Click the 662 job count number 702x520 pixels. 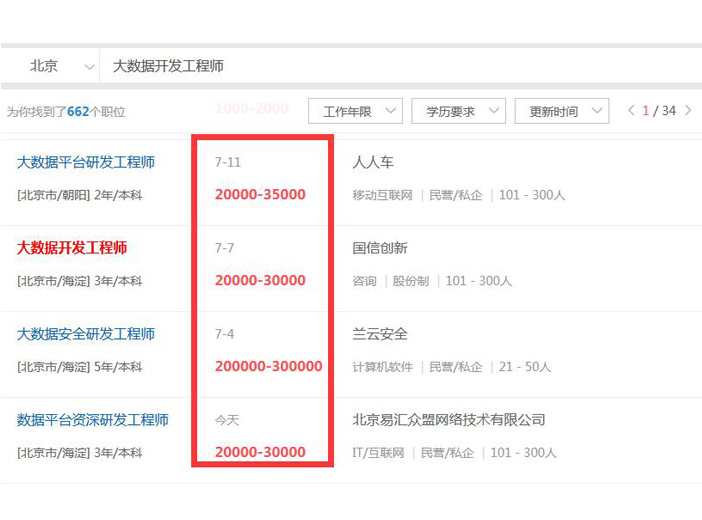point(78,112)
